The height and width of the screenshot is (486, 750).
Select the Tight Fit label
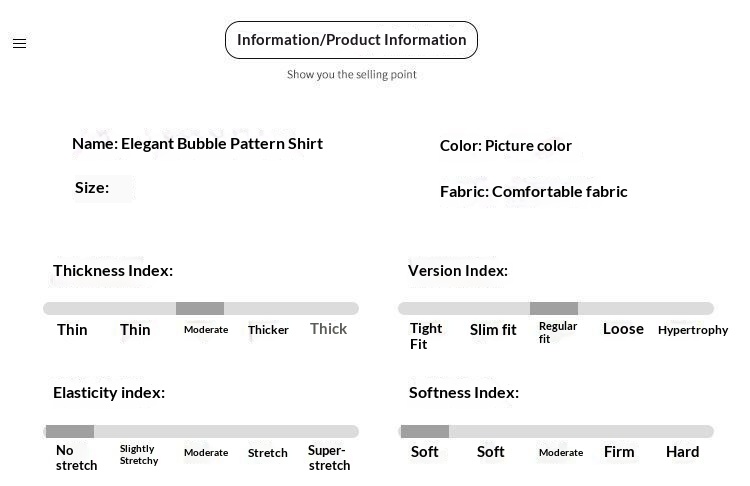pos(426,336)
